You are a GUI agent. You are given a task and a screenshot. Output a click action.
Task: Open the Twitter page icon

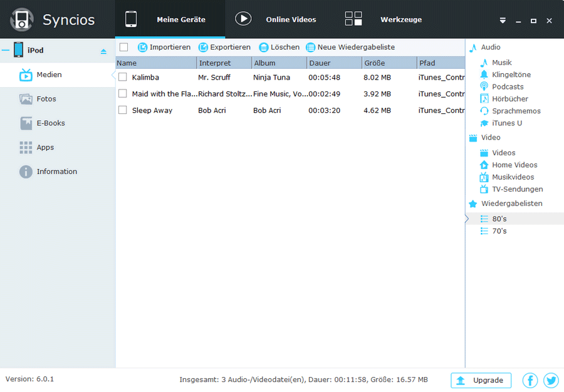coord(551,380)
